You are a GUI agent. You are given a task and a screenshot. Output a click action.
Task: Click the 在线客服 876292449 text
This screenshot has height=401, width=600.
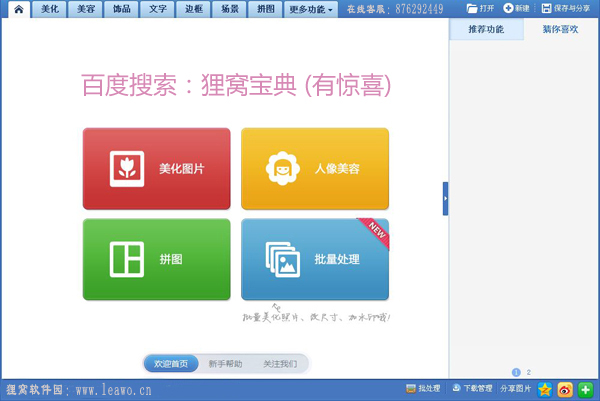[x=395, y=9]
